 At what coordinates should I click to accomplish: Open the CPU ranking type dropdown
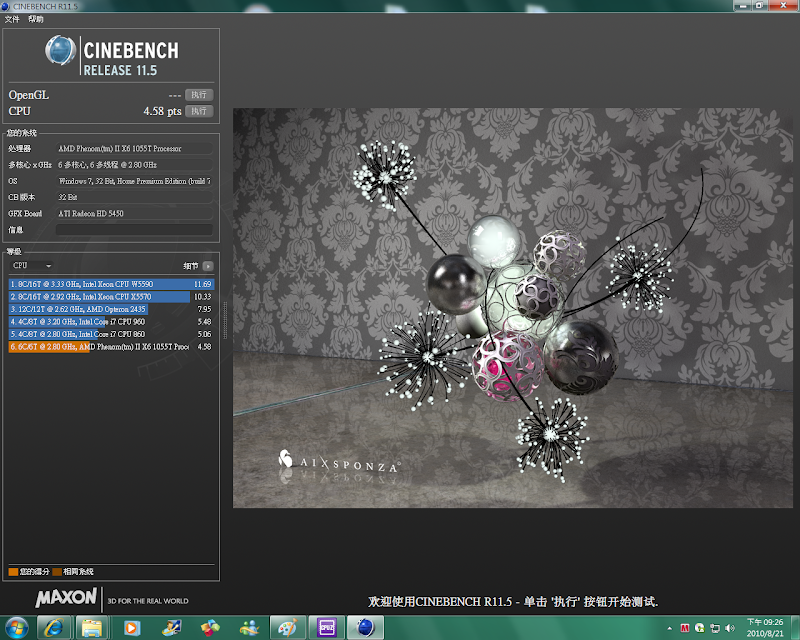(x=32, y=265)
